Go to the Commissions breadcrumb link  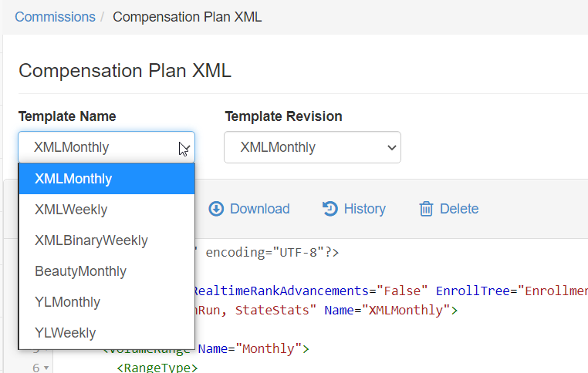55,16
